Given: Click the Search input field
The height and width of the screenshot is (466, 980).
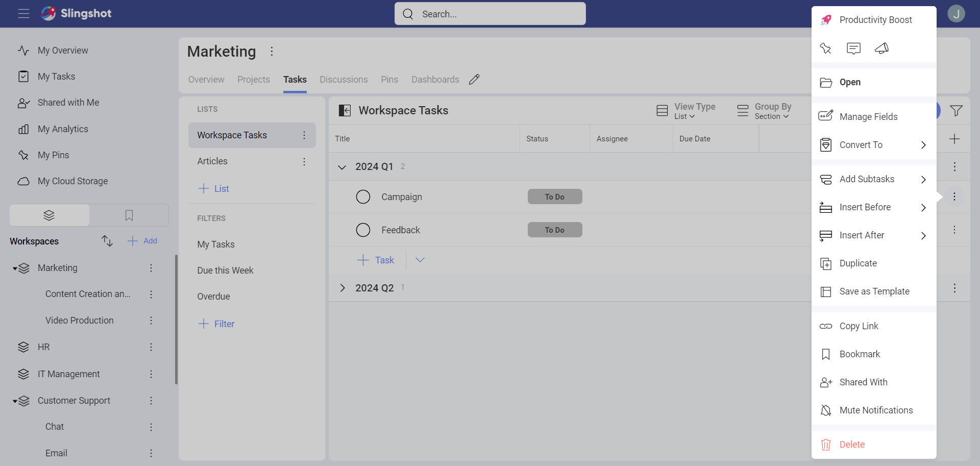Looking at the screenshot, I should pyautogui.click(x=490, y=14).
